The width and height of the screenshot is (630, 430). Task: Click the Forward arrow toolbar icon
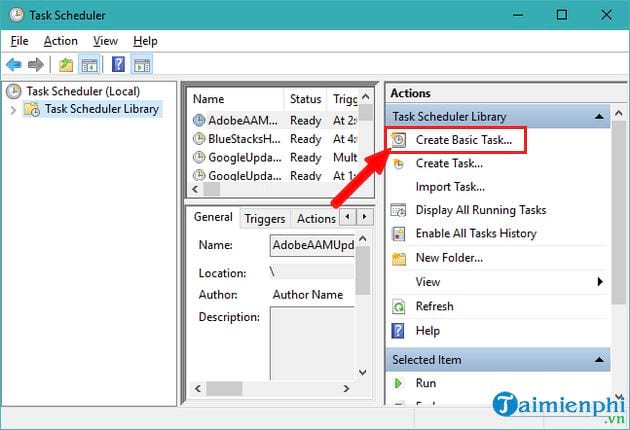click(36, 64)
